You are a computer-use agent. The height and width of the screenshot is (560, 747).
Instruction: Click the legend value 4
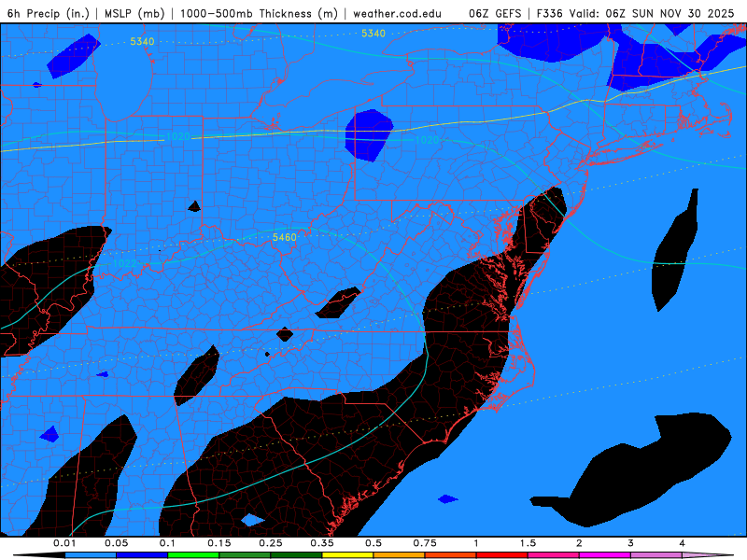pyautogui.click(x=682, y=543)
